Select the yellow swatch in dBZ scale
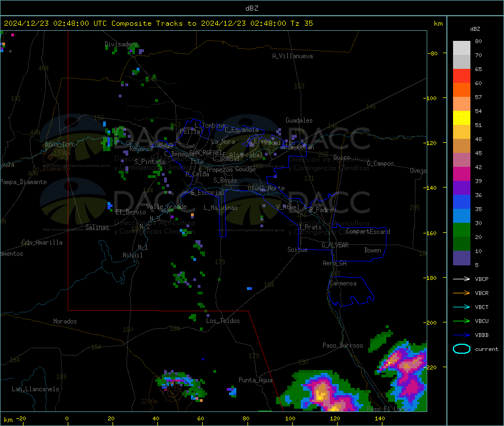The height and width of the screenshot is (426, 504). click(461, 118)
